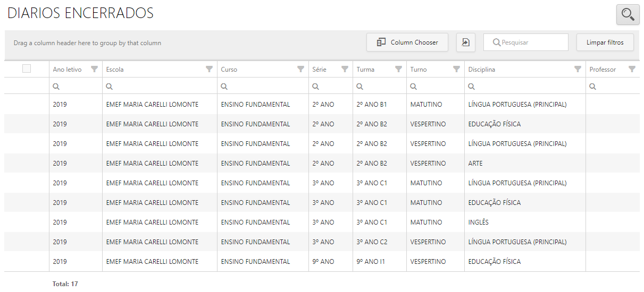Image resolution: width=644 pixels, height=292 pixels.
Task: Open search operator menu in Turma filter row
Action: tap(360, 87)
